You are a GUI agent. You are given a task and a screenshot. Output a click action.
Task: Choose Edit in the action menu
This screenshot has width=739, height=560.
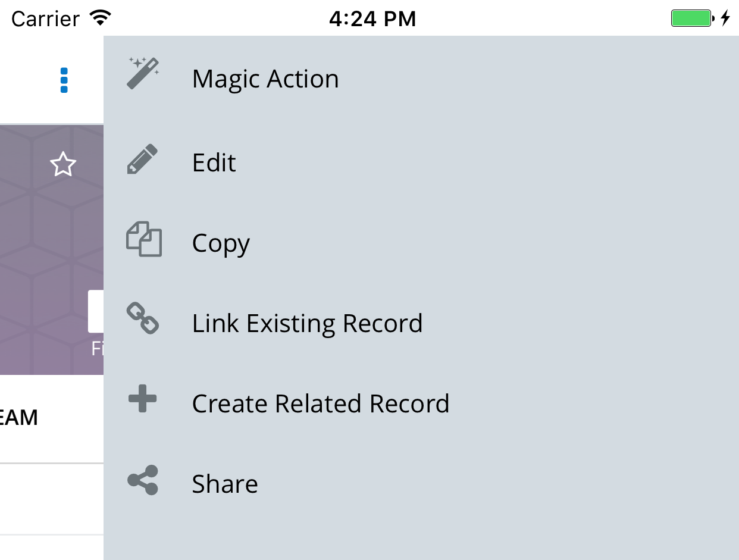click(214, 162)
